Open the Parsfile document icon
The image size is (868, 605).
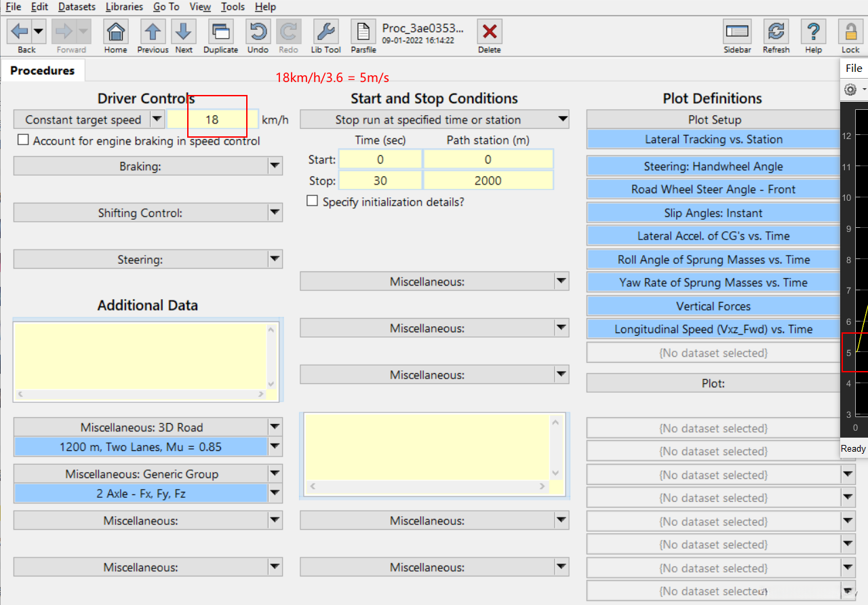pyautogui.click(x=363, y=32)
